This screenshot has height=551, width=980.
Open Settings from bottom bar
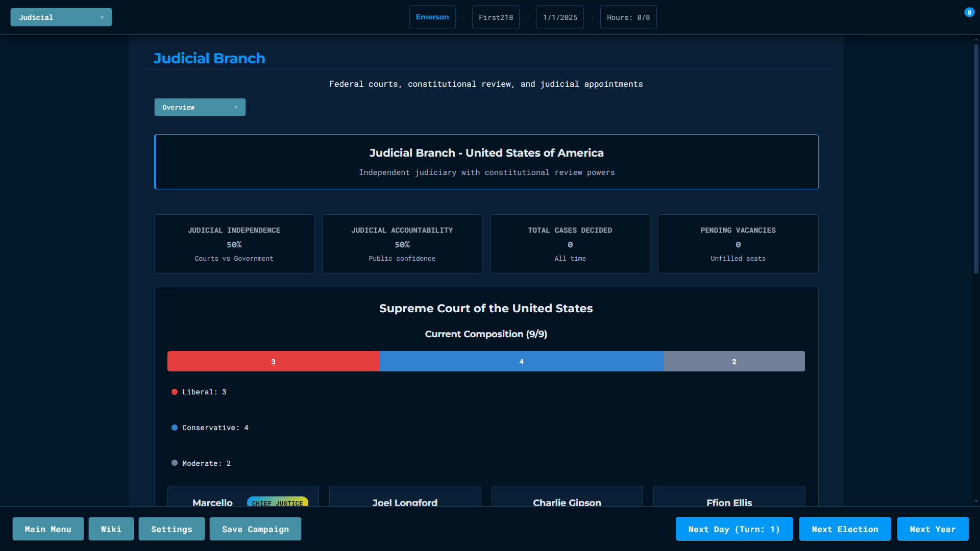[171, 529]
